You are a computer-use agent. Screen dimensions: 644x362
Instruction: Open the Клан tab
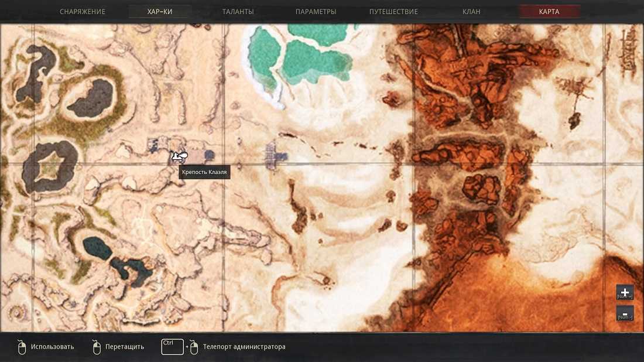471,12
